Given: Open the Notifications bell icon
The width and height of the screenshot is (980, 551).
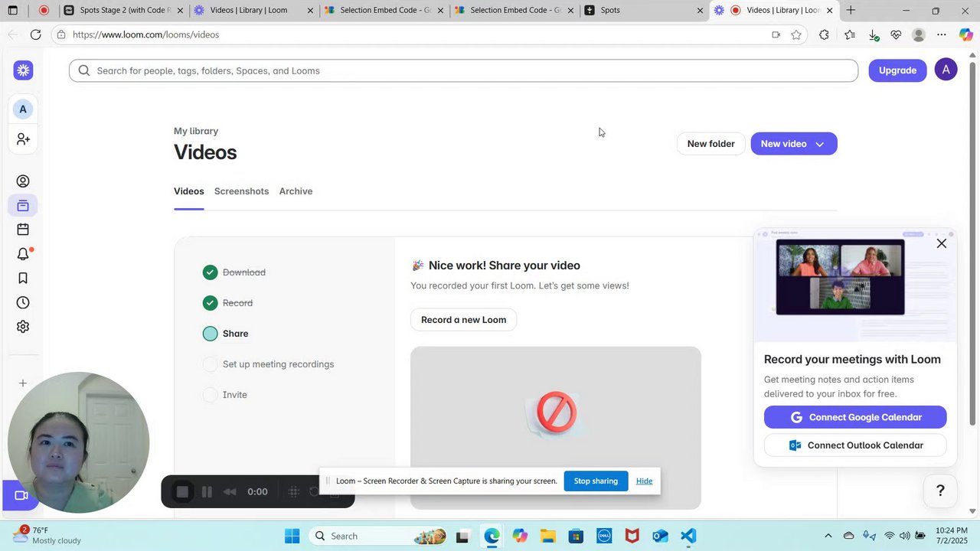Looking at the screenshot, I should [x=23, y=254].
